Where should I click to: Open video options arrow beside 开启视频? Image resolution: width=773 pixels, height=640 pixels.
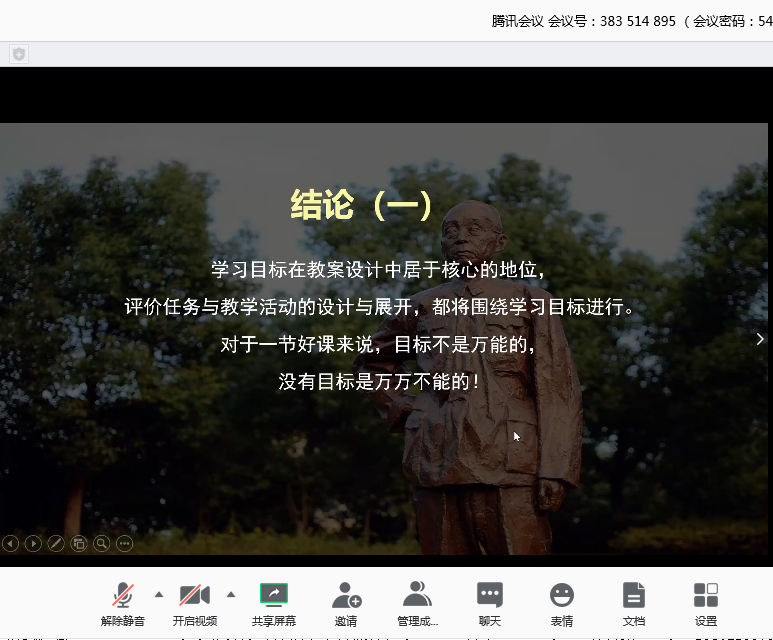pyautogui.click(x=231, y=595)
